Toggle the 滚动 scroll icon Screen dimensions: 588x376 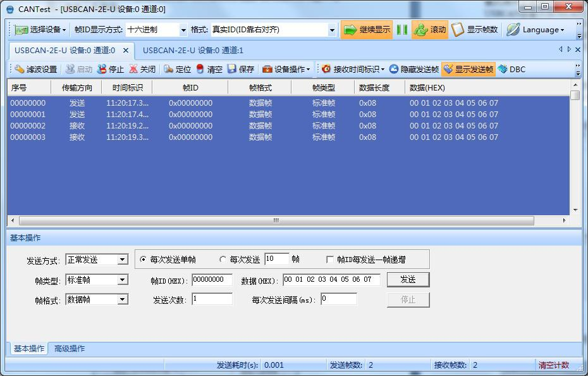point(420,30)
